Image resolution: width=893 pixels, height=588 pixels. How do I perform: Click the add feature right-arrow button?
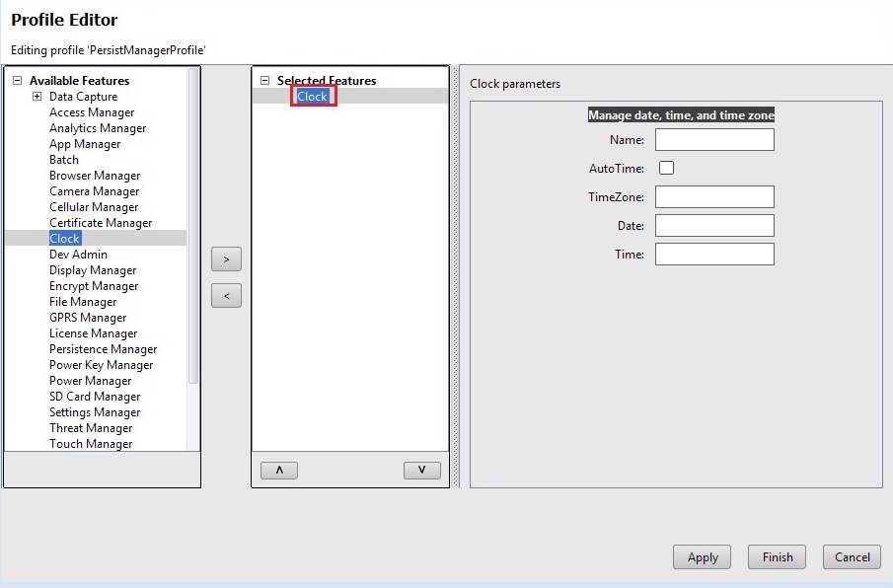tap(226, 259)
